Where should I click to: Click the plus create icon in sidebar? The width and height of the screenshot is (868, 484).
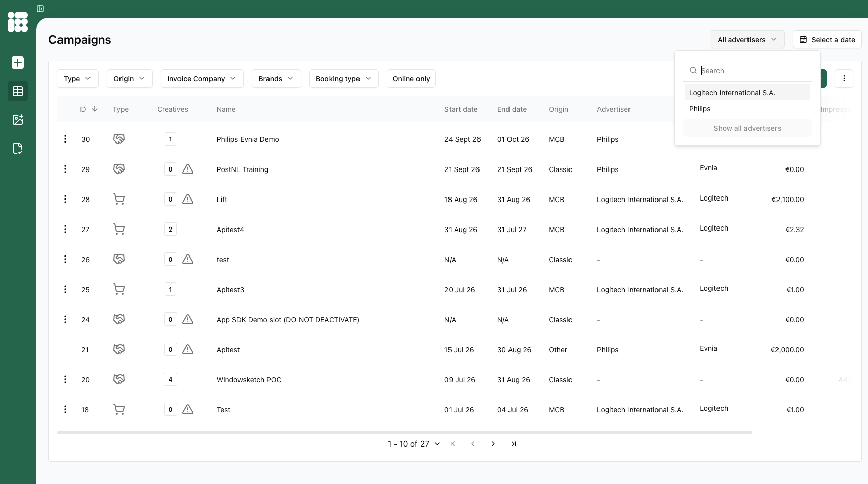click(x=18, y=63)
